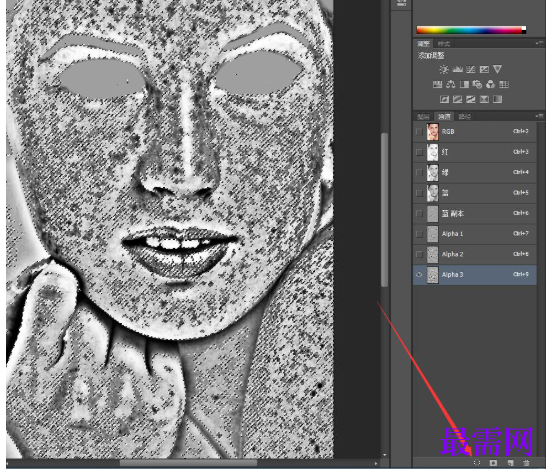Toggle visibility of the RGB channel

point(419,132)
